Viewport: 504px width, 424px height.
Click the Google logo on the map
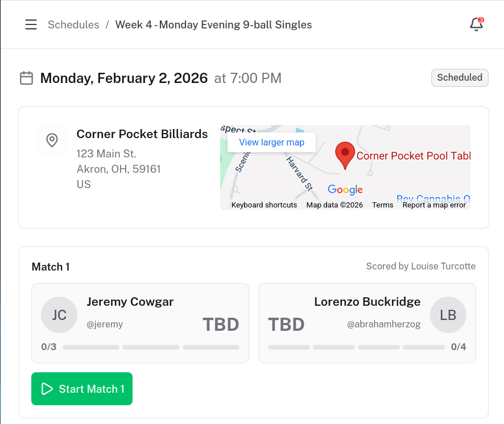345,190
